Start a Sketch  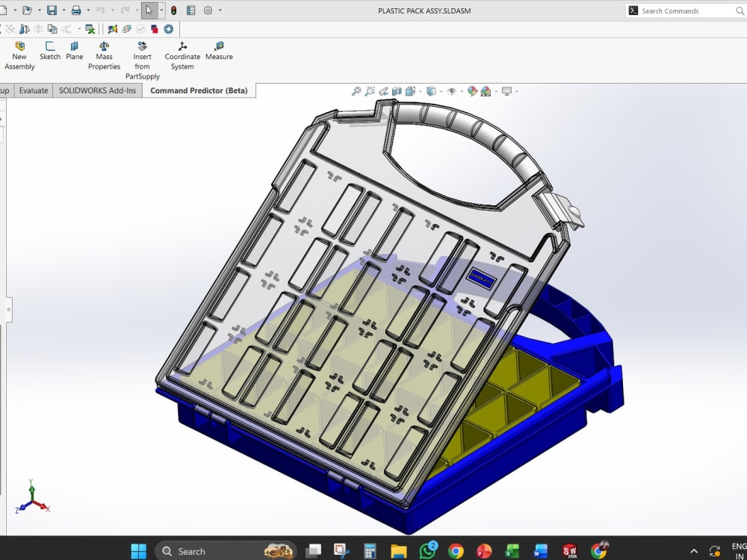pos(50,51)
